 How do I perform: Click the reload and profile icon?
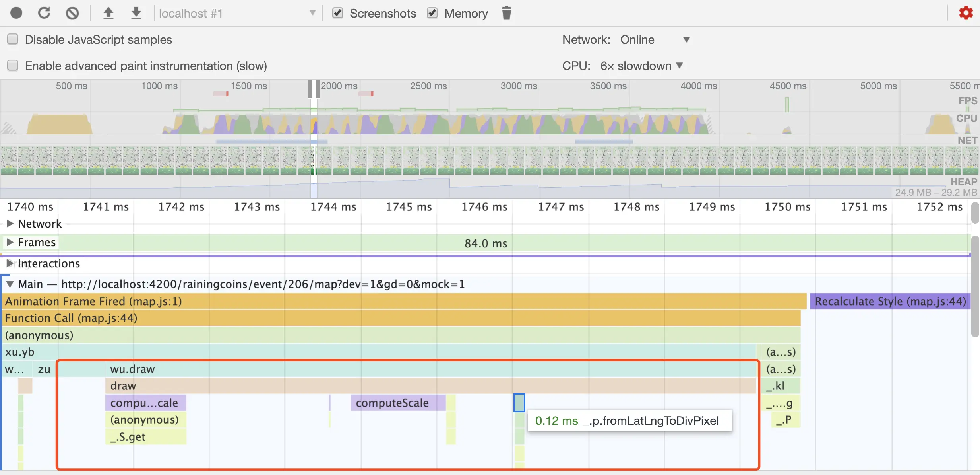[x=44, y=13]
